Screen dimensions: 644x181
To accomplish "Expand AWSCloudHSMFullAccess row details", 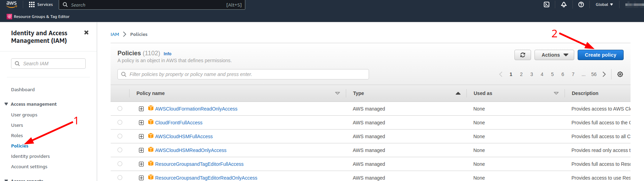I will tap(141, 136).
